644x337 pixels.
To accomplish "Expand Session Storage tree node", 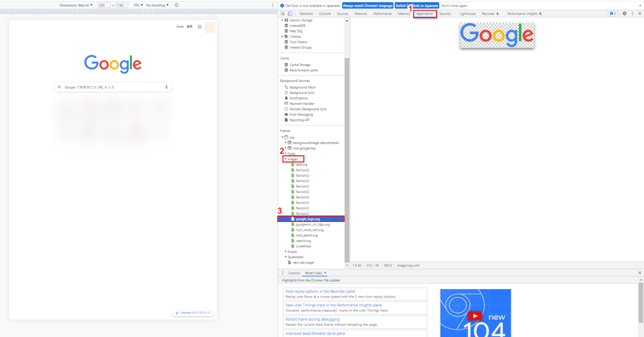I will tap(282, 20).
